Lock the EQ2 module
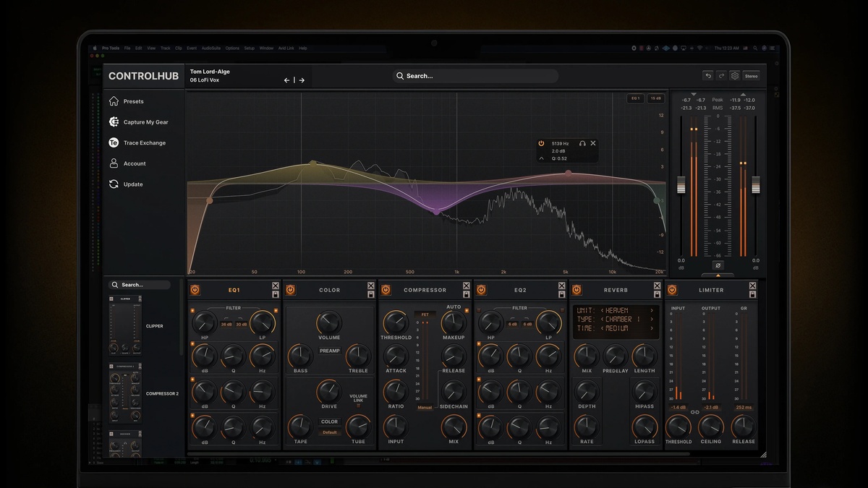868x488 pixels. pyautogui.click(x=561, y=294)
